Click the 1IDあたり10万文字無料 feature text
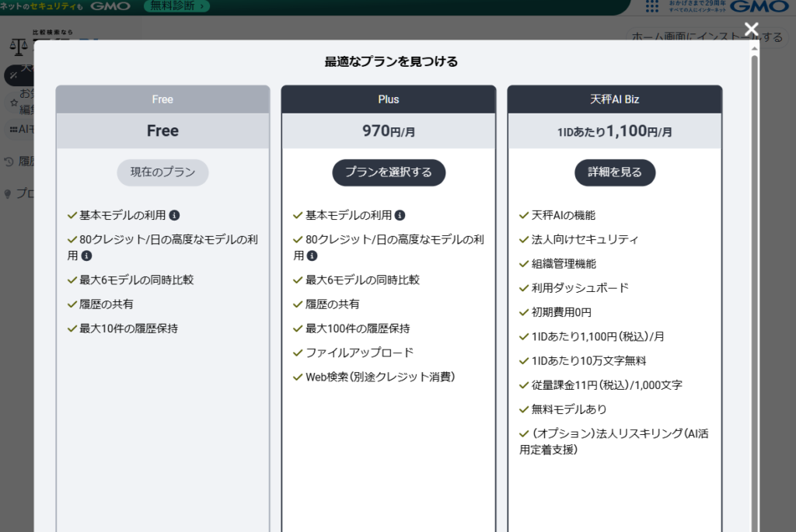 [x=588, y=361]
